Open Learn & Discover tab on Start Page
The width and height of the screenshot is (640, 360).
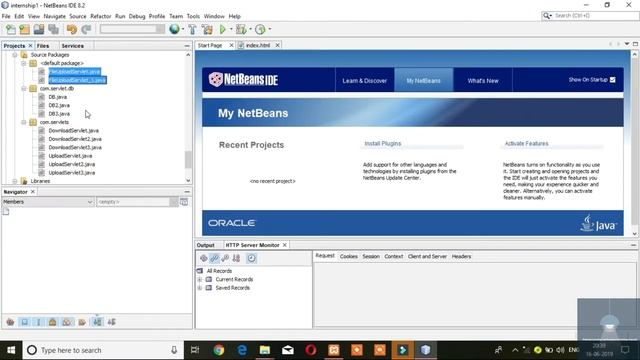pos(364,80)
